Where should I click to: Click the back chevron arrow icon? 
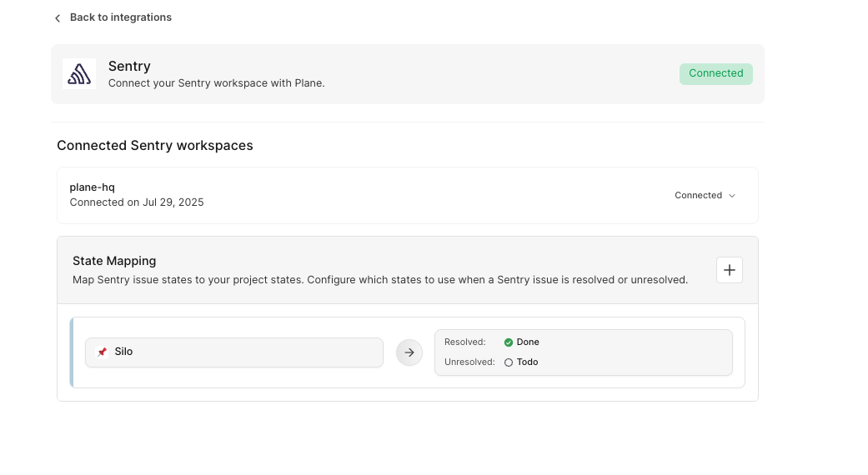click(58, 18)
